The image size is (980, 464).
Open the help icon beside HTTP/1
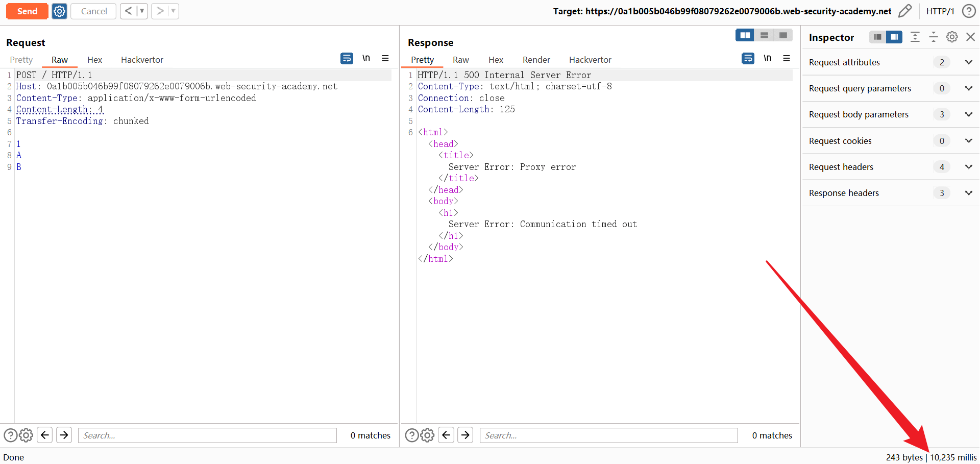968,11
